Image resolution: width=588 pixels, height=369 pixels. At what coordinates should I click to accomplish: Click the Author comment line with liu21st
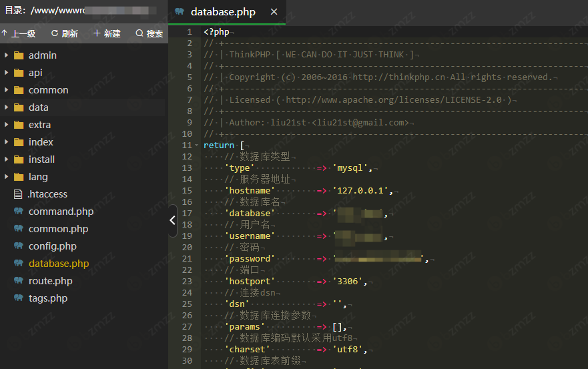pos(306,123)
